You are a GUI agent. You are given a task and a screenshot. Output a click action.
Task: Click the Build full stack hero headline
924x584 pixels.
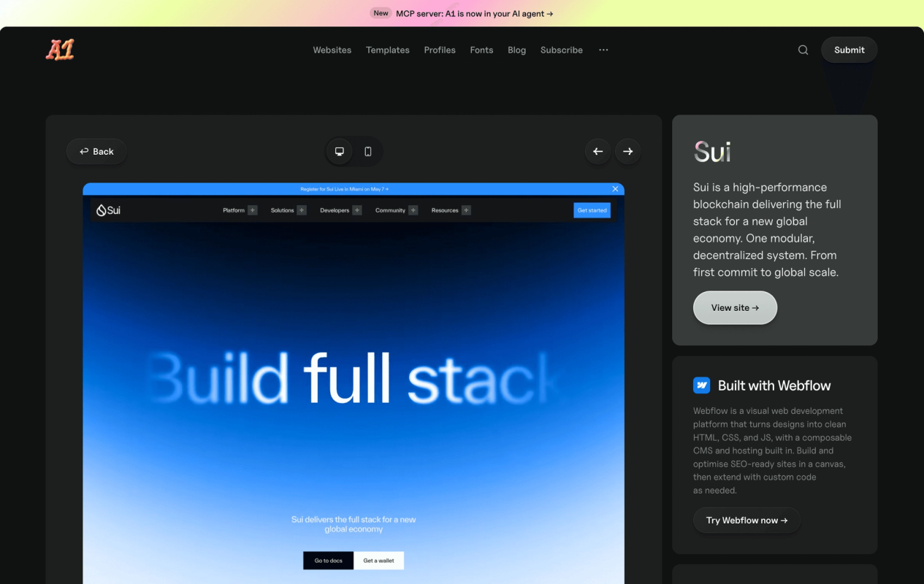354,377
